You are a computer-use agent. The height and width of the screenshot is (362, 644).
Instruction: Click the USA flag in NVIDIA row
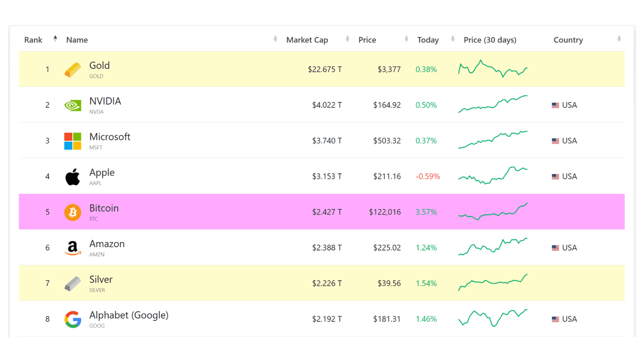555,105
